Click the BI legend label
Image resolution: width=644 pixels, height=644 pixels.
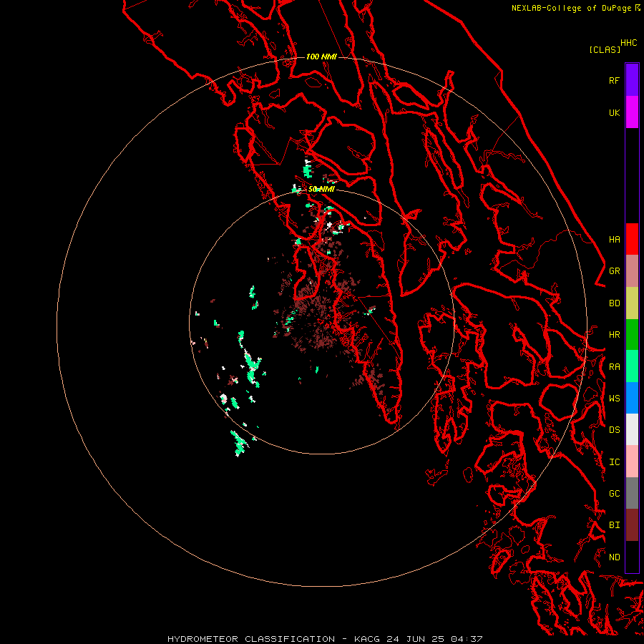(614, 525)
